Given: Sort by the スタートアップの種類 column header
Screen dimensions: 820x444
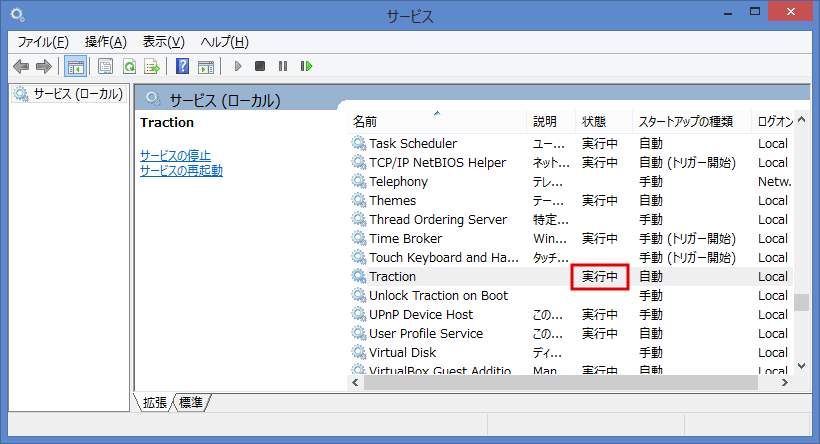Looking at the screenshot, I should [686, 121].
